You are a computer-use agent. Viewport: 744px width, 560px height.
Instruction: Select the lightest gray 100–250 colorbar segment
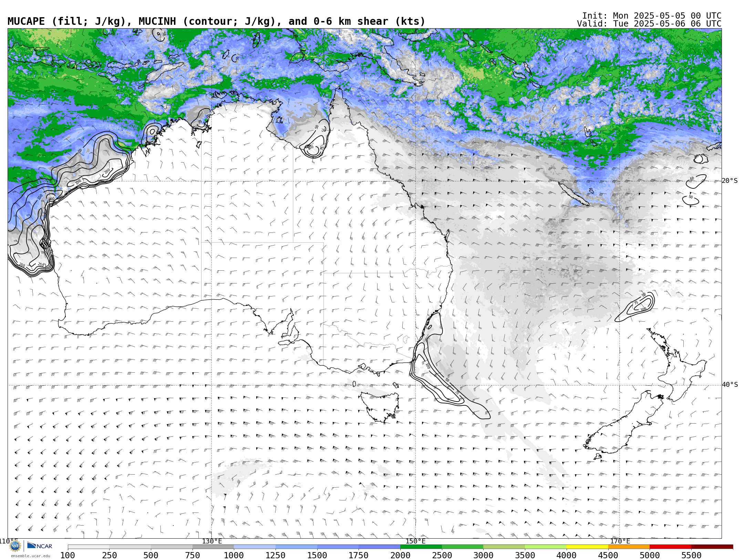click(89, 547)
